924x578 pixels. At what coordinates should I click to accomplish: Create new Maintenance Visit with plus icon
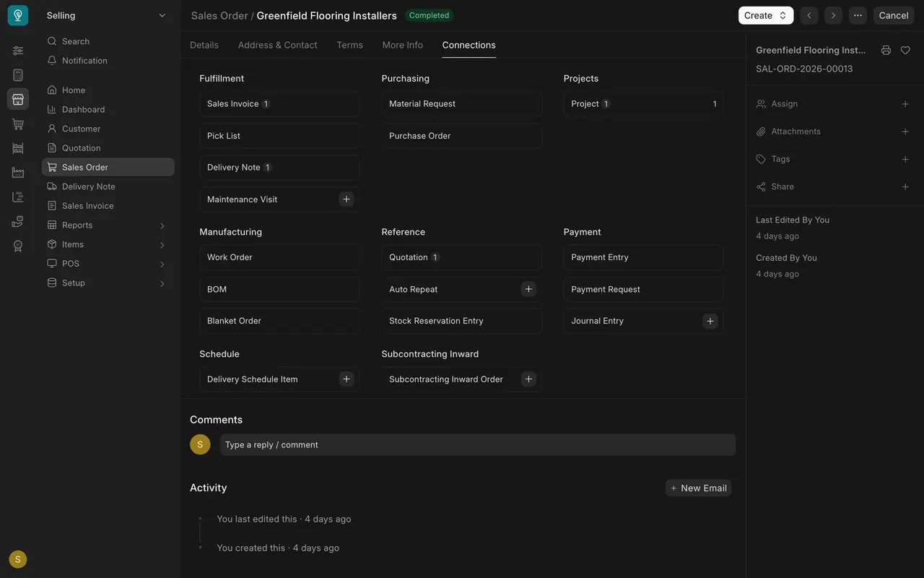click(x=346, y=199)
